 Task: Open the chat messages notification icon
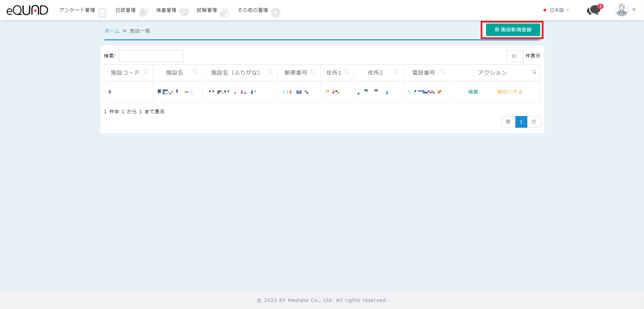(594, 10)
